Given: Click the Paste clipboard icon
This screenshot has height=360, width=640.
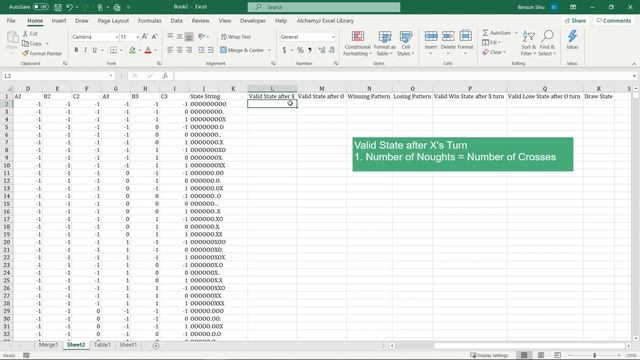Looking at the screenshot, I should pos(12,38).
